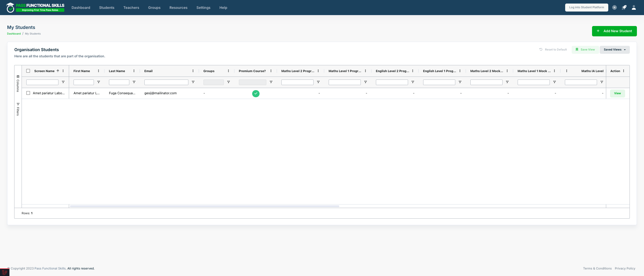The image size is (644, 276).
Task: Click the filter funnel for Maths IA Level
Action: (x=602, y=82)
